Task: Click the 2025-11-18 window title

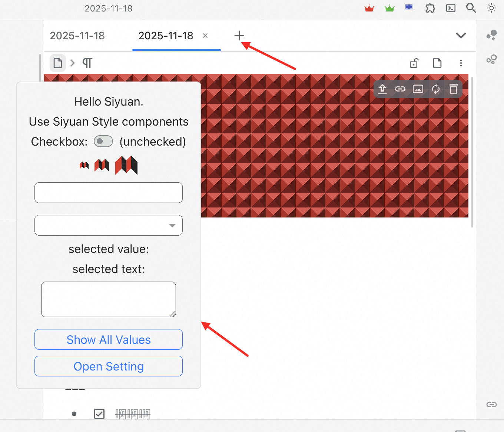Action: click(x=109, y=8)
